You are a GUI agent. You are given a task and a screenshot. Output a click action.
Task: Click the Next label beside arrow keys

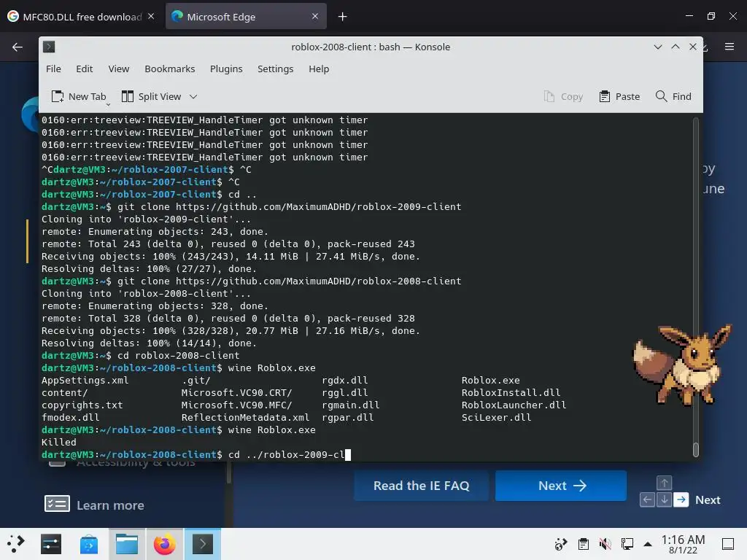[708, 500]
